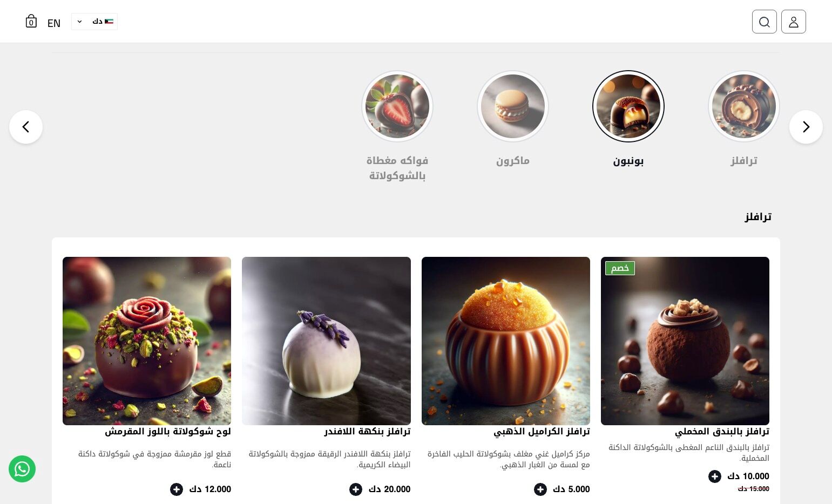Select the بونبون category circle
832x504 pixels.
628,106
